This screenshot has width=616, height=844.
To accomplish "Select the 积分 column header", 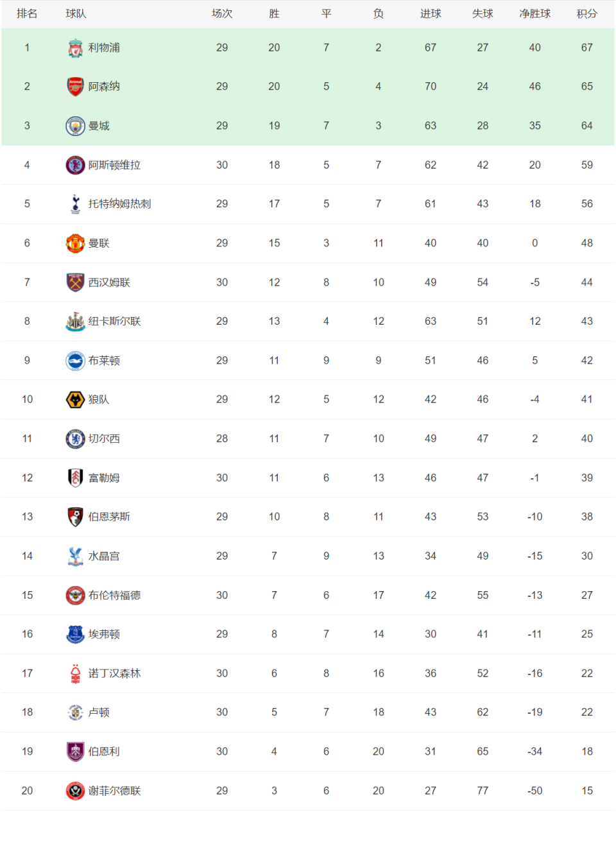I will 586,13.
